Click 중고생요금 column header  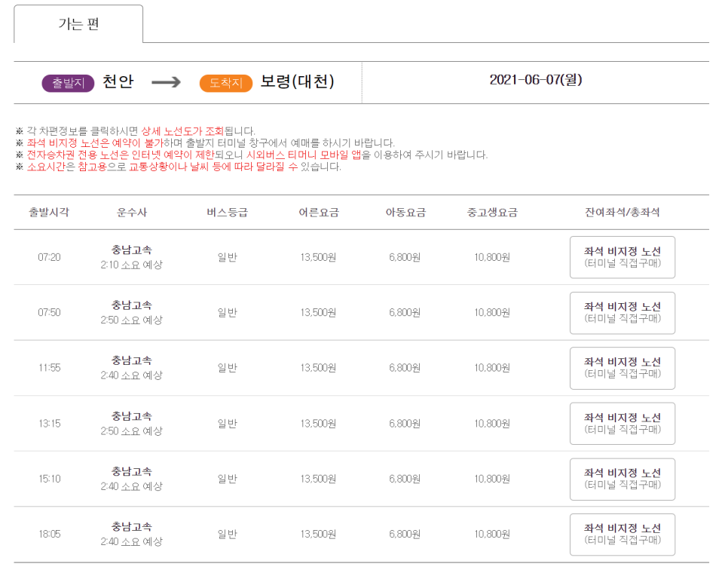(x=492, y=212)
